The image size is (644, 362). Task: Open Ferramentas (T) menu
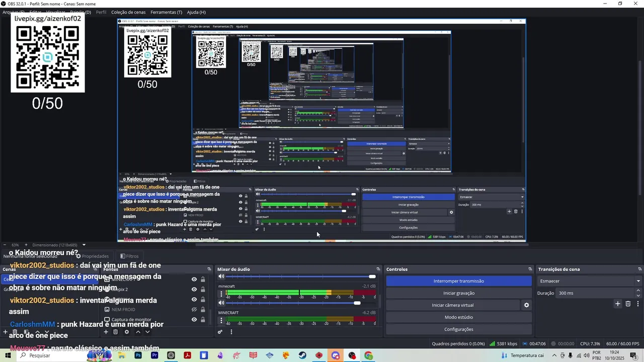point(166,12)
